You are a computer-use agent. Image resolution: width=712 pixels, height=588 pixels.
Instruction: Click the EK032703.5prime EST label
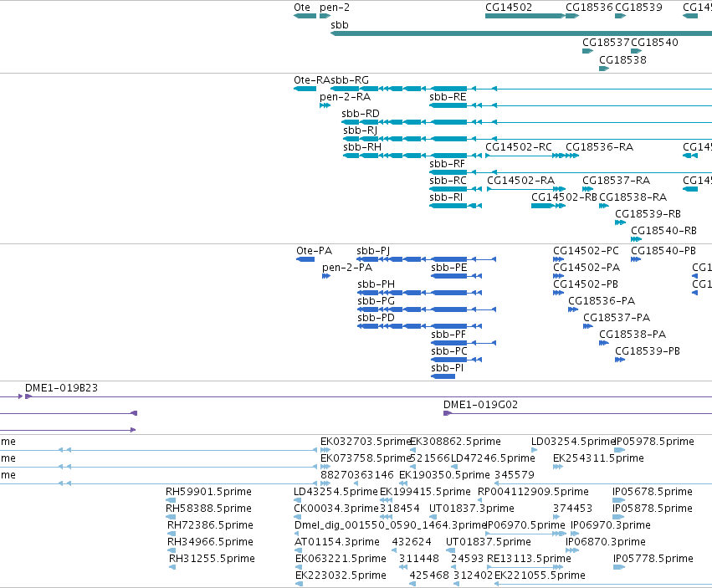coord(366,442)
